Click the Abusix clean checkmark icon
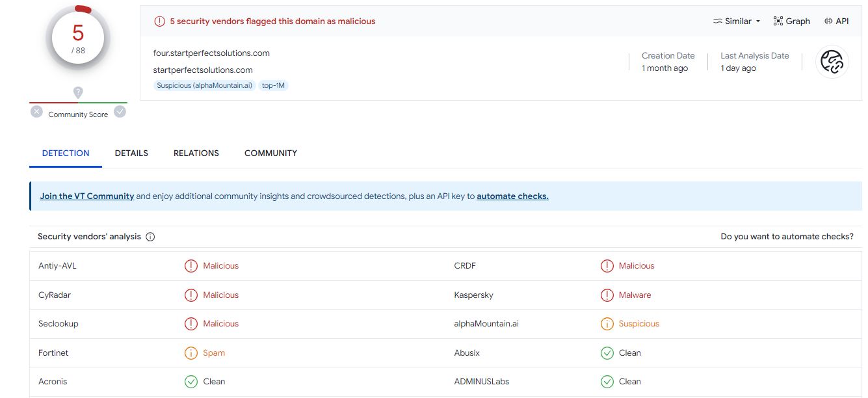 (x=607, y=353)
